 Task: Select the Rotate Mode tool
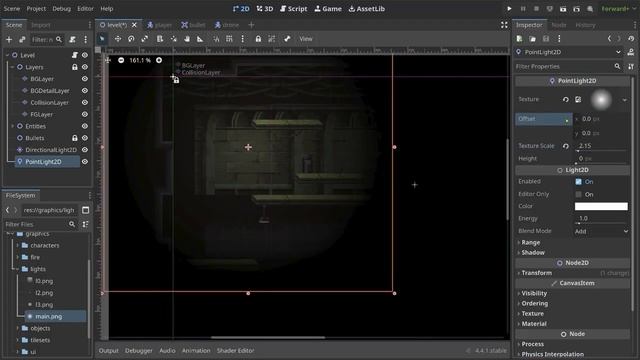[131, 39]
